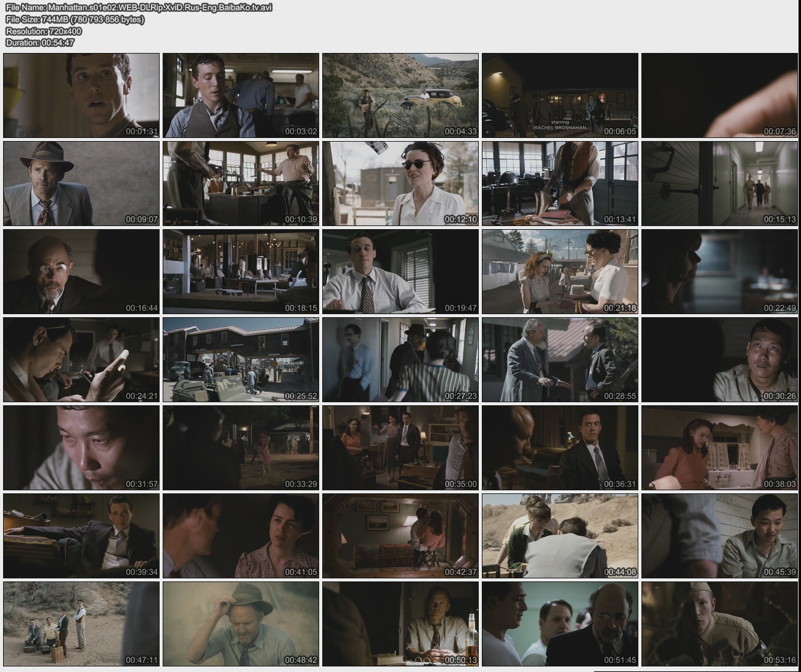Viewport: 801px width, 672px height.
Task: Open the kitchen scene thumbnail at 00:38:03
Action: click(x=719, y=448)
